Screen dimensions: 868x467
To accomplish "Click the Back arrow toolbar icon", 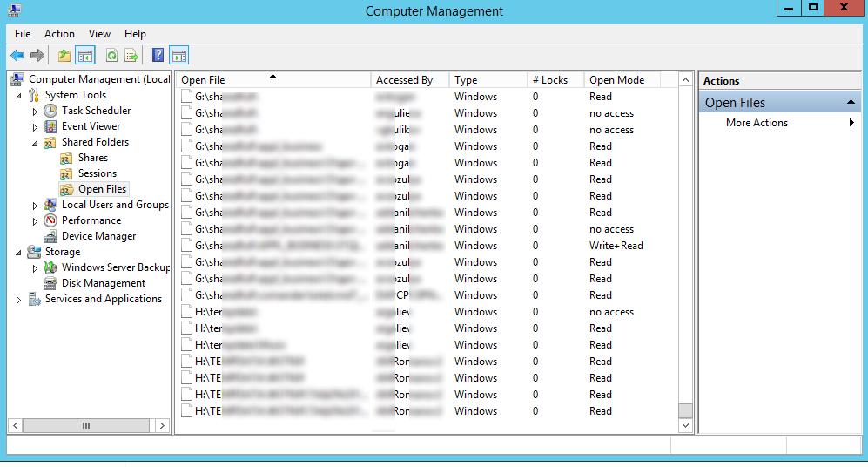I will click(x=17, y=56).
